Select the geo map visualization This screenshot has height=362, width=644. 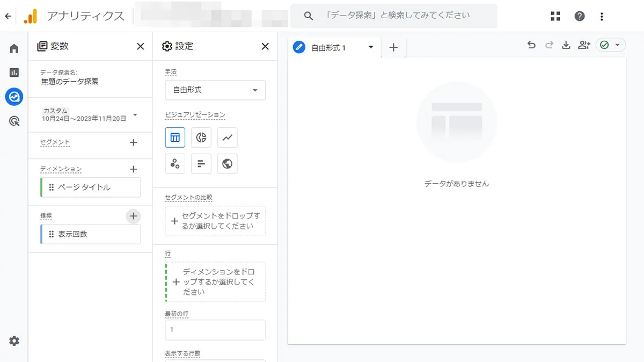[x=227, y=163]
